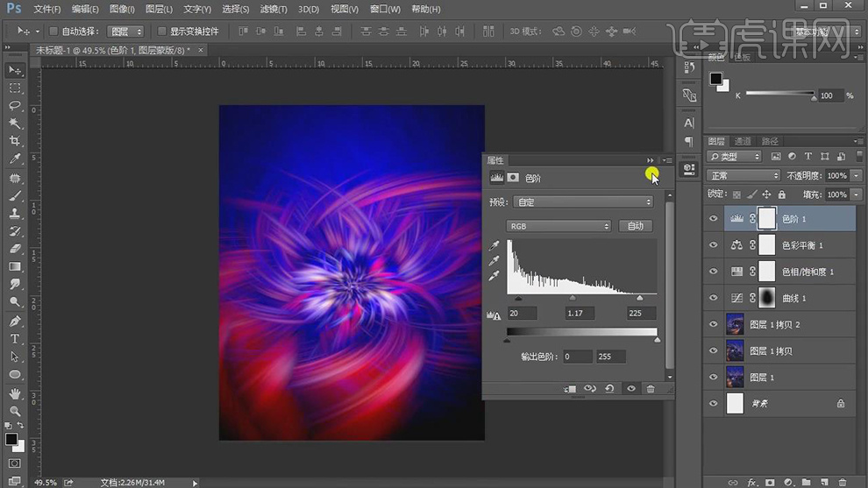Image resolution: width=868 pixels, height=488 pixels.
Task: Toggle the 显示变换控件 checkbox
Action: tap(161, 31)
